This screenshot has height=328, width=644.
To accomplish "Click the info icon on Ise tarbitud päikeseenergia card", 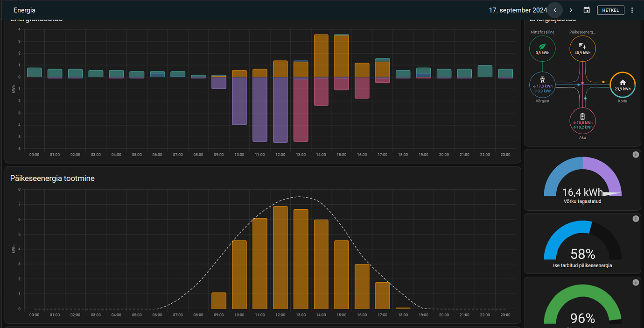I will pos(636,218).
